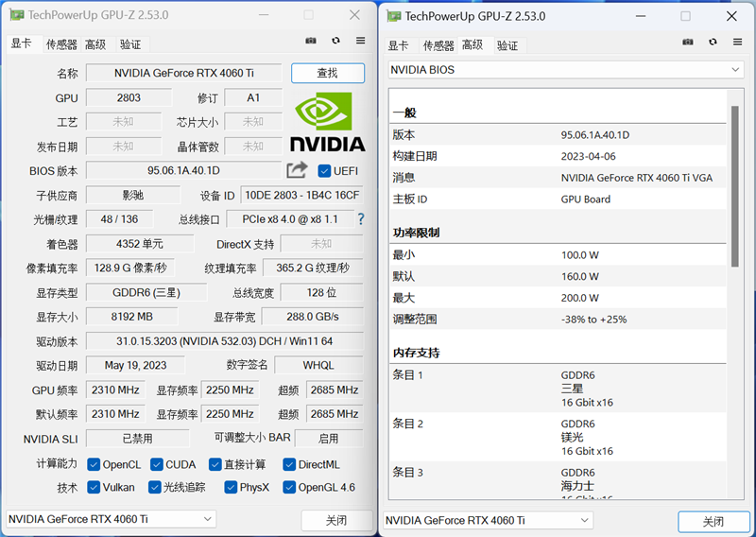Click the 已禁用 NVIDIA SLI field

138,439
